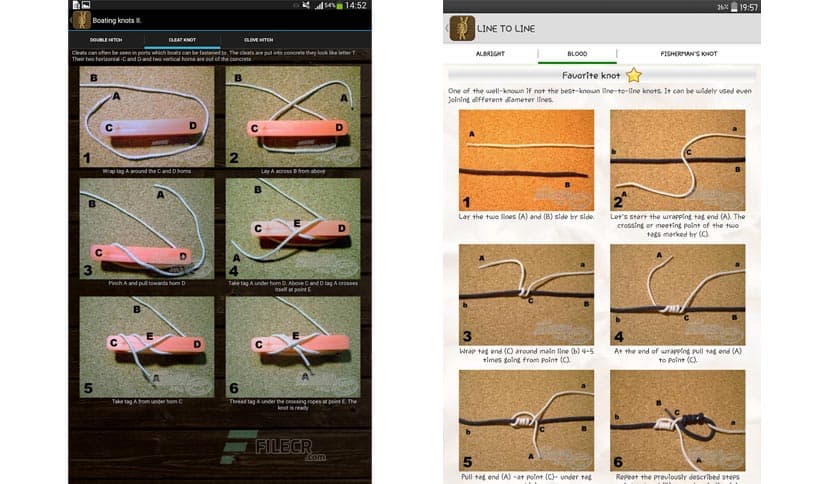Open cleat knot step 1 image
836x484 pixels.
[x=147, y=116]
